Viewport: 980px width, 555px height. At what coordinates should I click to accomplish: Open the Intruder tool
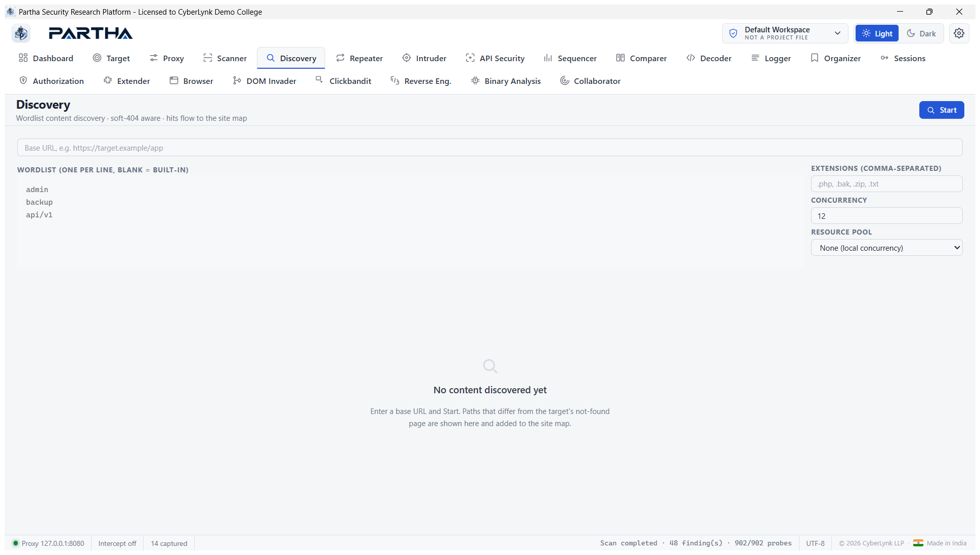(424, 58)
